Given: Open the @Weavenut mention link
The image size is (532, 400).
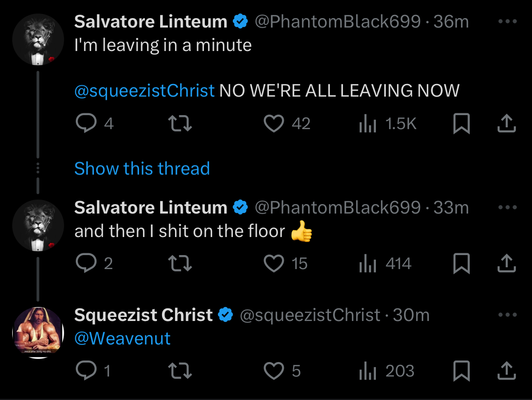Looking at the screenshot, I should (123, 338).
